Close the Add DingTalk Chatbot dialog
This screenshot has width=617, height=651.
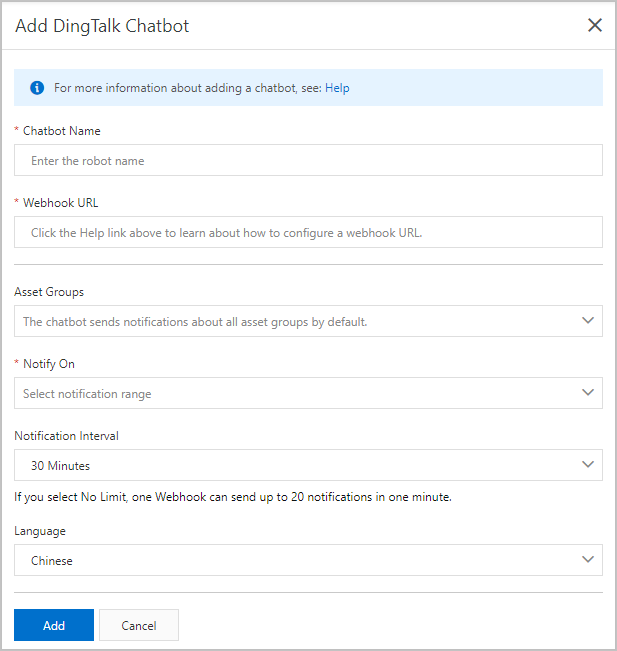pyautogui.click(x=595, y=25)
